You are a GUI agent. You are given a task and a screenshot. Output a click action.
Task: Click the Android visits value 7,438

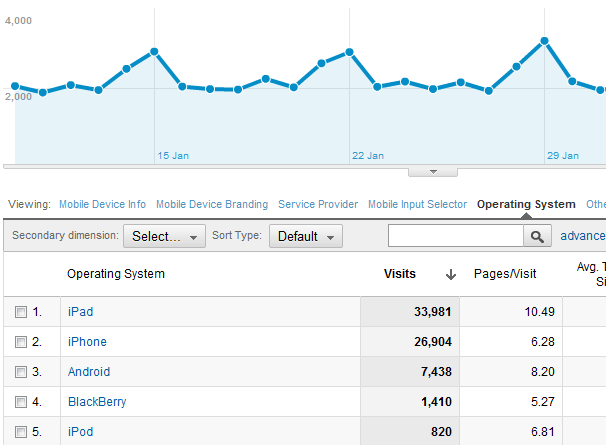pos(436,372)
